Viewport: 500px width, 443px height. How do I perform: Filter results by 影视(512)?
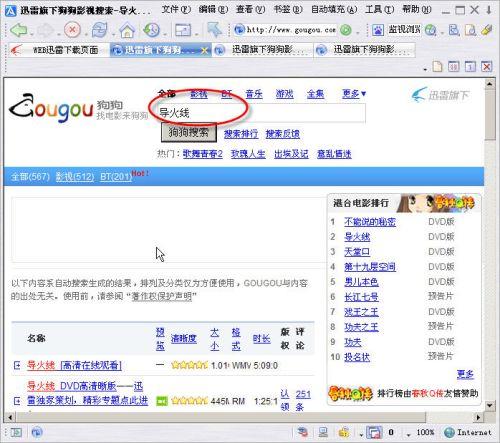click(75, 177)
